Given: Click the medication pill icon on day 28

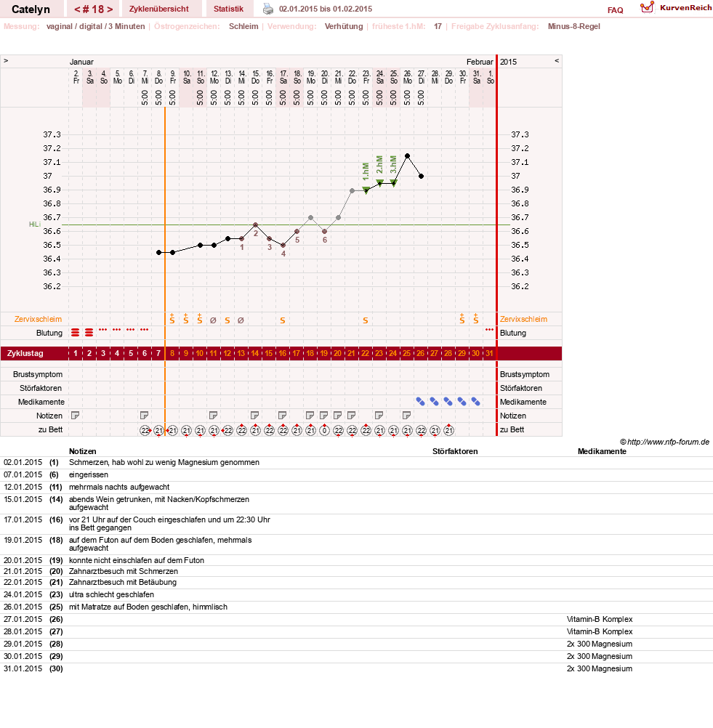Looking at the screenshot, I should (448, 402).
